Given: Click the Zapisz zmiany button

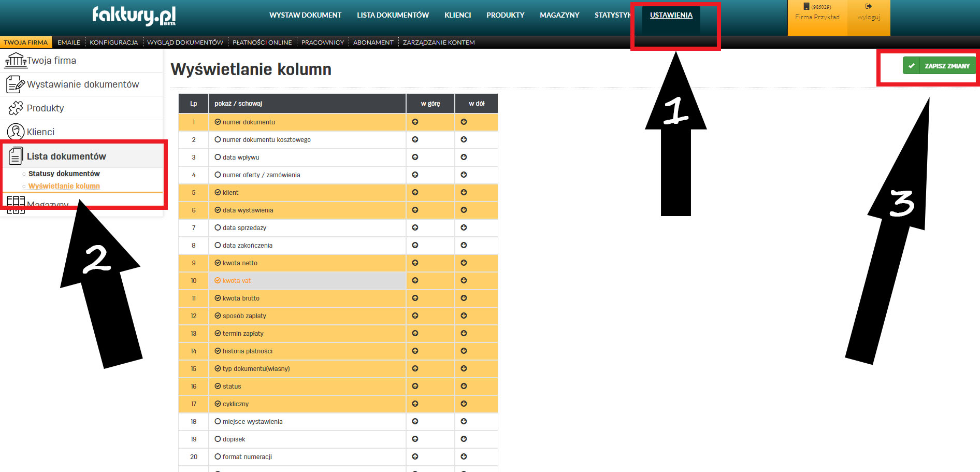Looking at the screenshot, I should coord(939,66).
